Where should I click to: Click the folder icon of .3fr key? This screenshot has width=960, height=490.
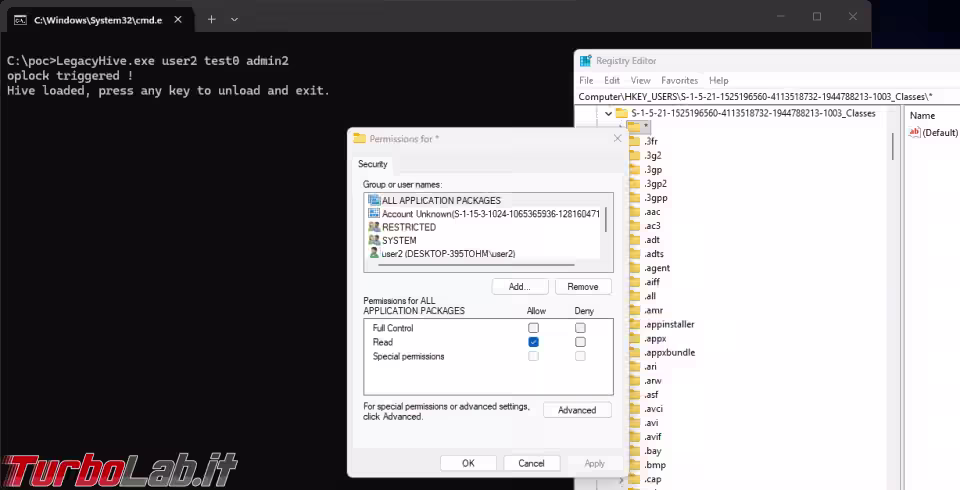tap(635, 141)
